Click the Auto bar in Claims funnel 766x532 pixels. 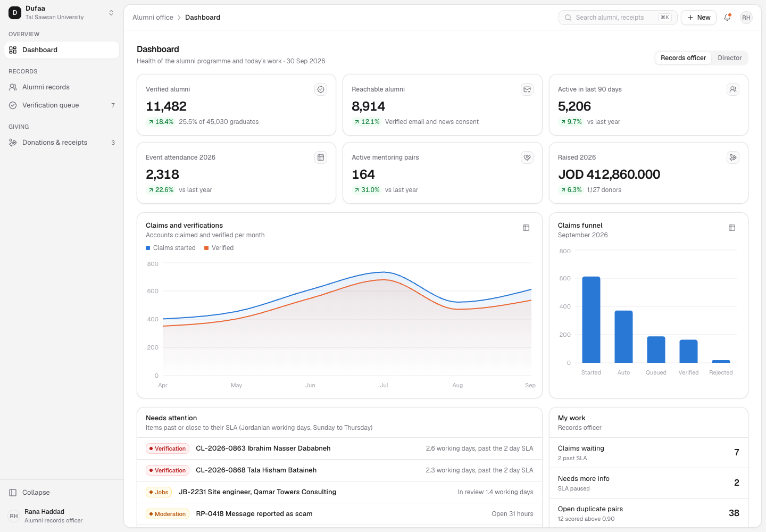click(x=623, y=337)
